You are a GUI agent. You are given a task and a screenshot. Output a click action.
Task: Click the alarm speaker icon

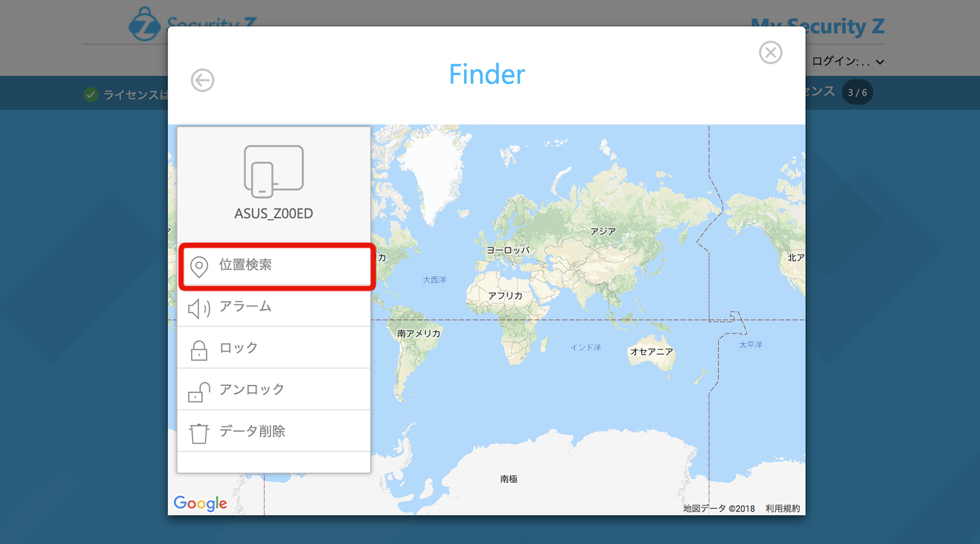click(x=199, y=308)
